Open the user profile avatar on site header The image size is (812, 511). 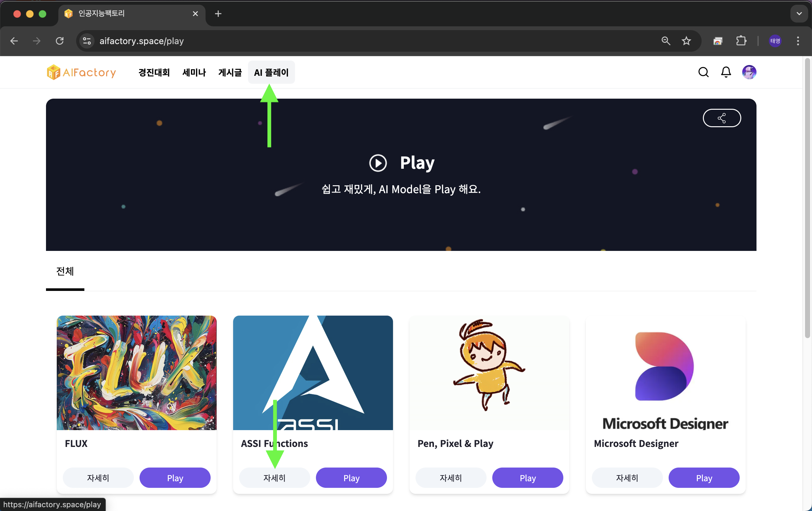pos(749,72)
